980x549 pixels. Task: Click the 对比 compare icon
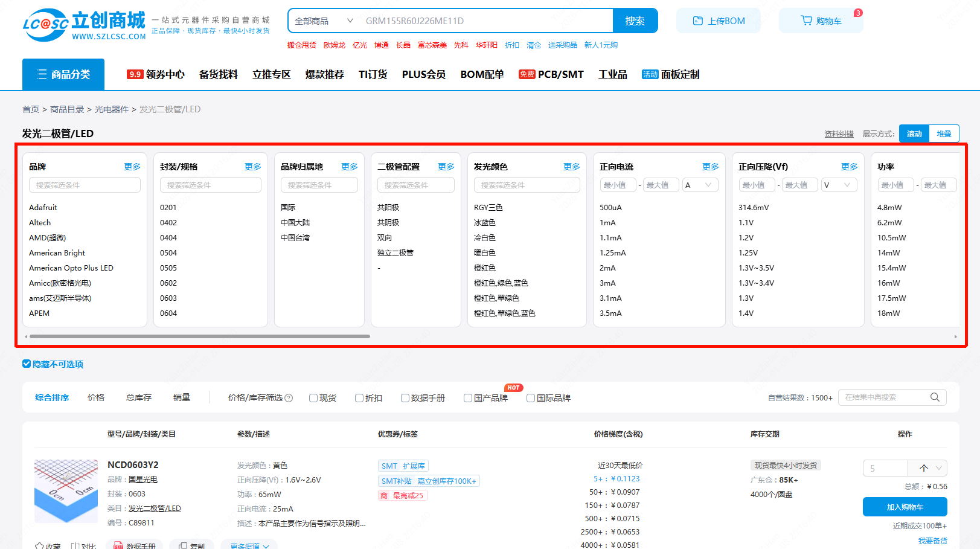[76, 545]
